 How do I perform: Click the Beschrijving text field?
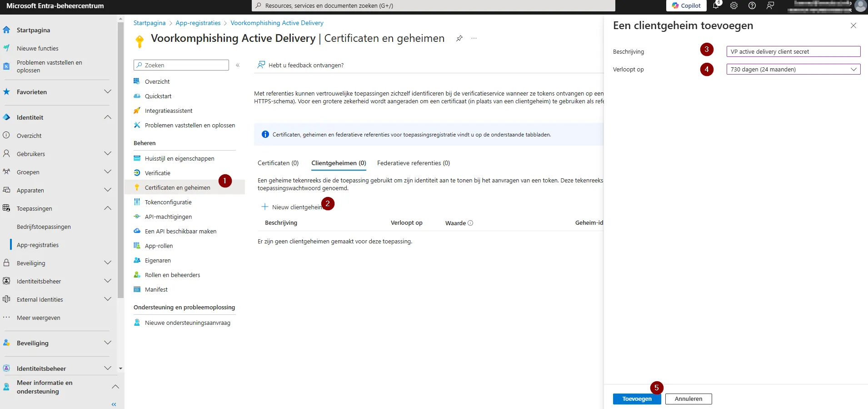[x=793, y=51]
